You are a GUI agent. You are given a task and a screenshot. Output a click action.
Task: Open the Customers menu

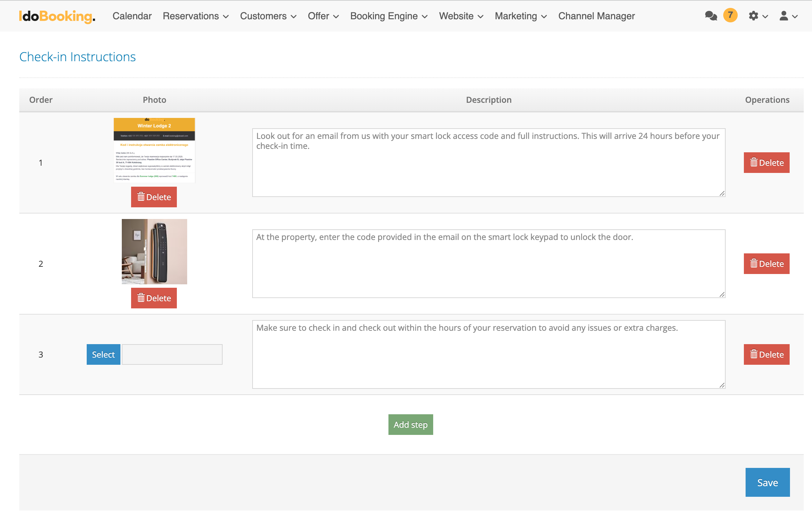(x=268, y=16)
